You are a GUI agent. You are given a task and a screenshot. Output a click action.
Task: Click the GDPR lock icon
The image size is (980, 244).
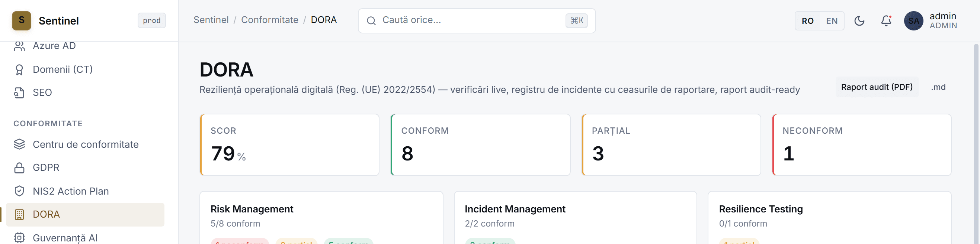coord(19,168)
